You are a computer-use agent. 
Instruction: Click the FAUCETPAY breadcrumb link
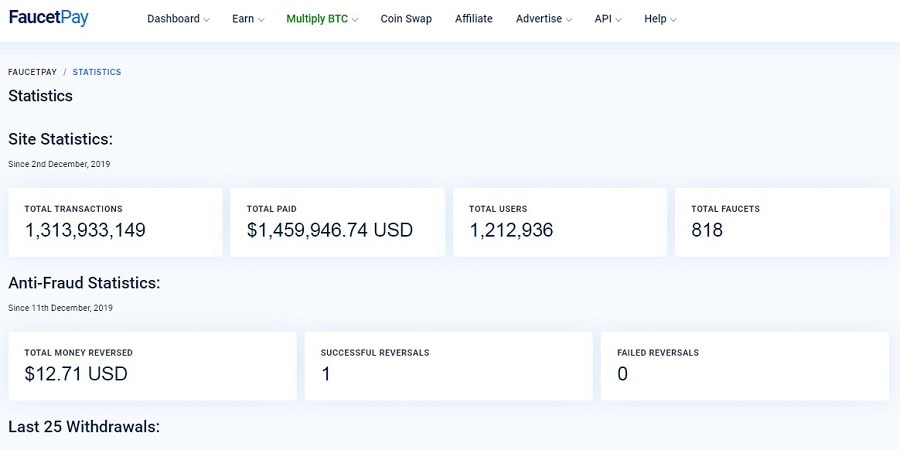coord(33,72)
